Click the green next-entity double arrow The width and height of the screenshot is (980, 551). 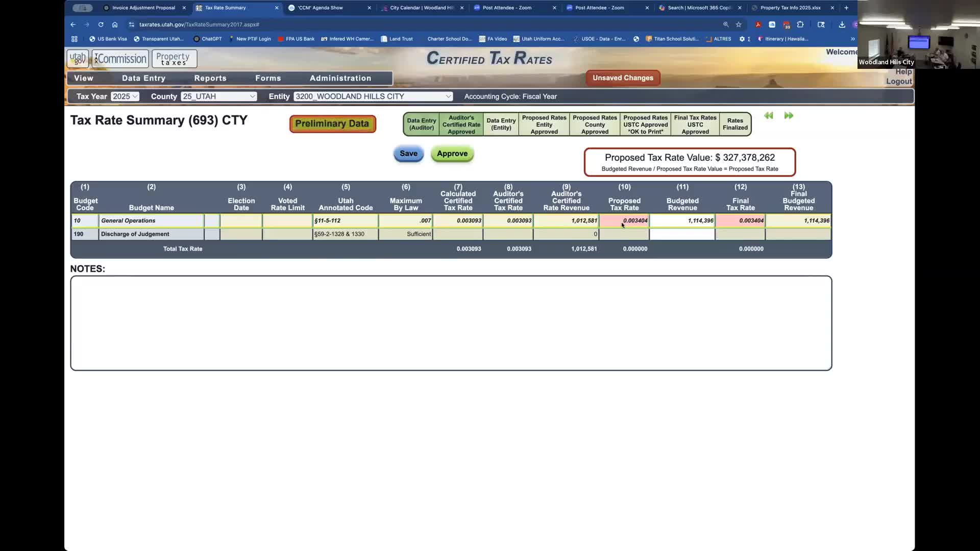789,116
